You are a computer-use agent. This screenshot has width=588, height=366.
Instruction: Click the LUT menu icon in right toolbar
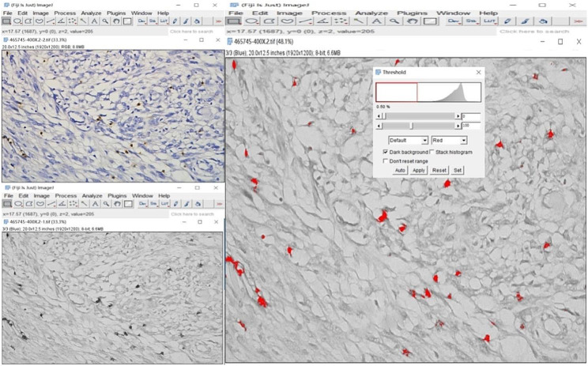(489, 21)
